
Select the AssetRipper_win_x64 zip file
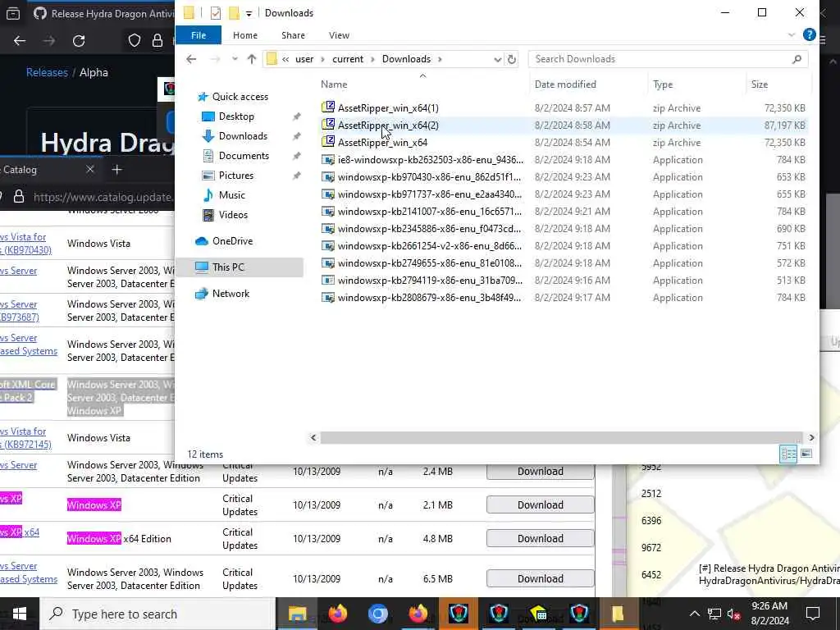click(382, 143)
